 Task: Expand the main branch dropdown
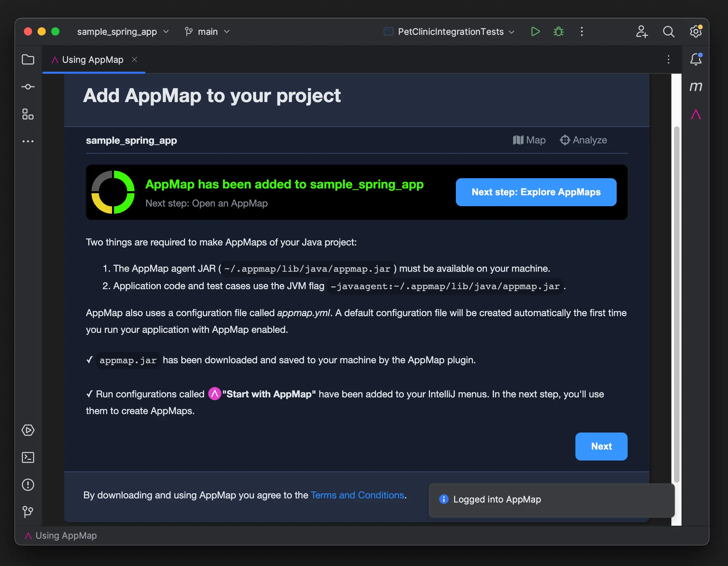point(207,32)
